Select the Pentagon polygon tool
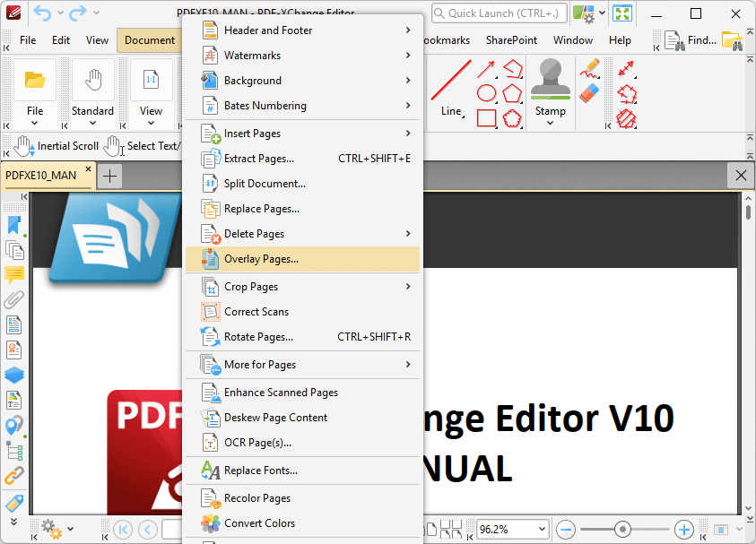 click(512, 93)
